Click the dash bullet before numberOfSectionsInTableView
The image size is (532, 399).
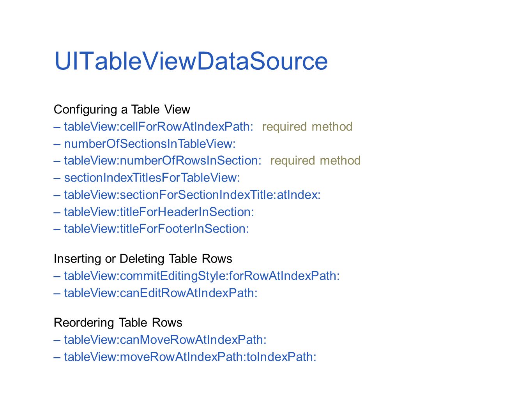pos(57,144)
